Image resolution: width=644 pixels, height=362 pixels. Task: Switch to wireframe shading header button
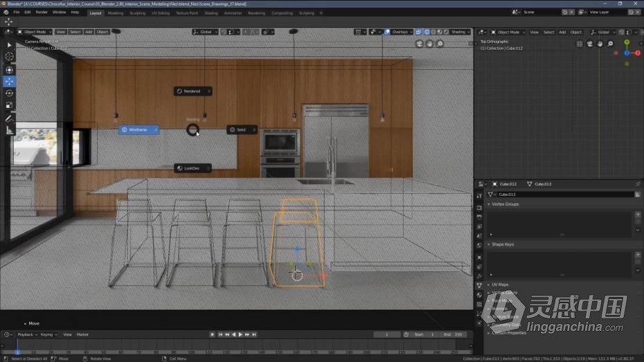(x=427, y=32)
